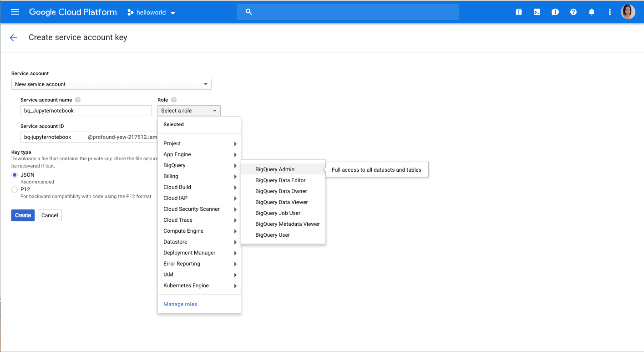644x352 pixels.
Task: View notifications bell icon
Action: 592,12
